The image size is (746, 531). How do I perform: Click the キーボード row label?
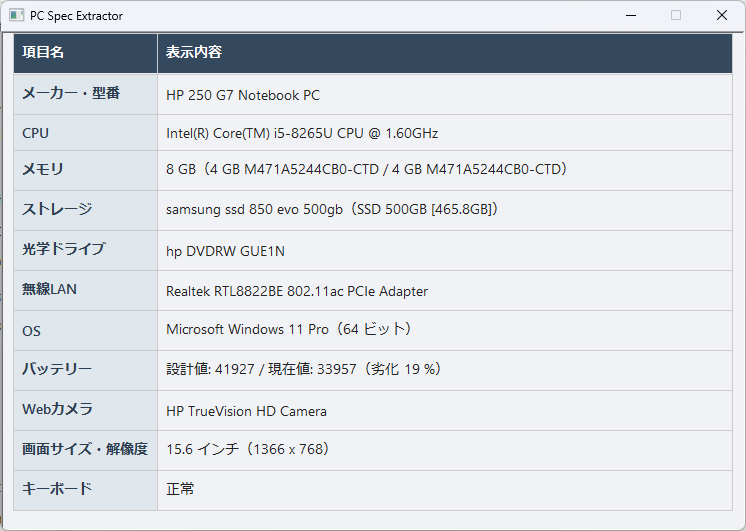pyautogui.click(x=57, y=489)
